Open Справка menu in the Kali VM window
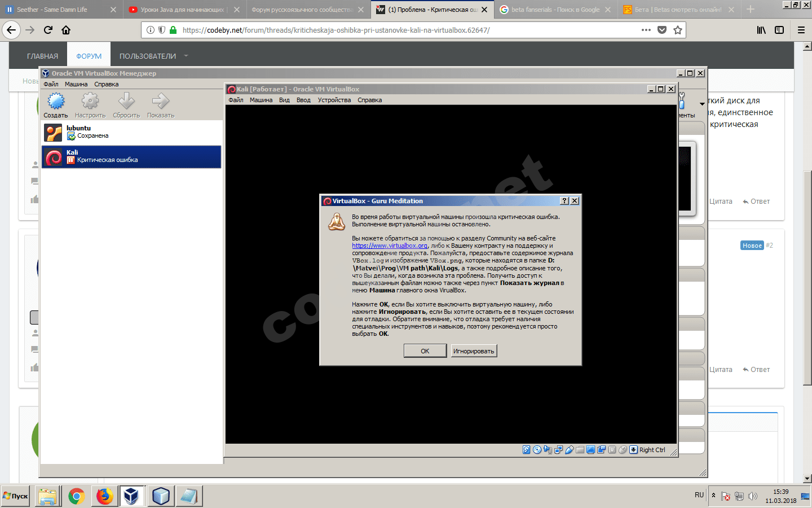 pos(370,100)
